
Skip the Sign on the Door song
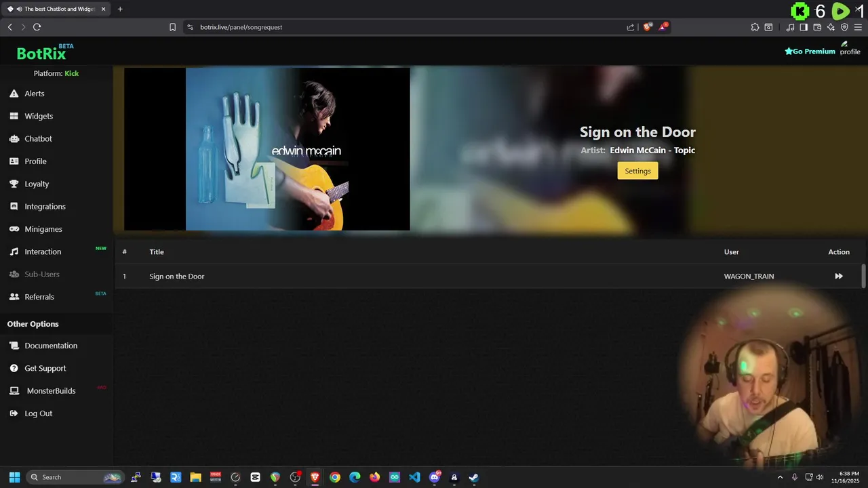point(839,276)
